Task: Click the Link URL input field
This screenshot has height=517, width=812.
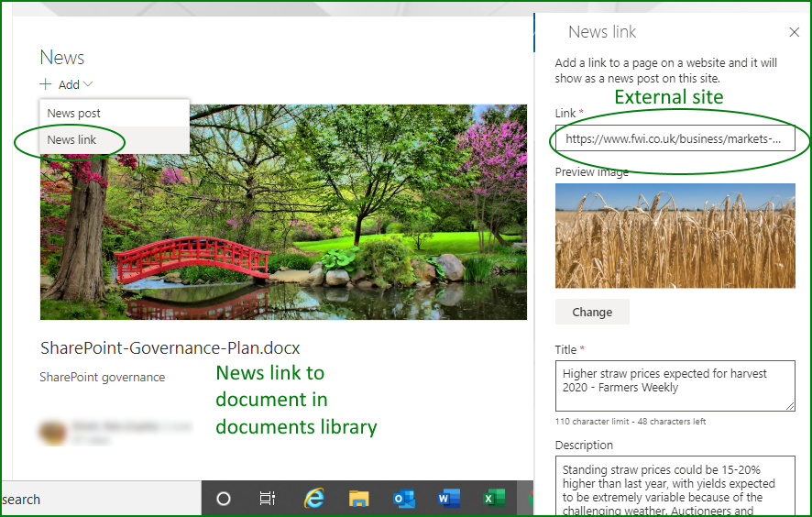Action: [675, 138]
